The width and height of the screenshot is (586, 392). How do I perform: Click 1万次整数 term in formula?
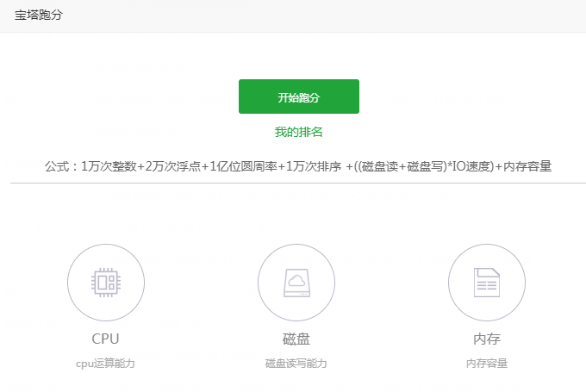click(x=109, y=166)
